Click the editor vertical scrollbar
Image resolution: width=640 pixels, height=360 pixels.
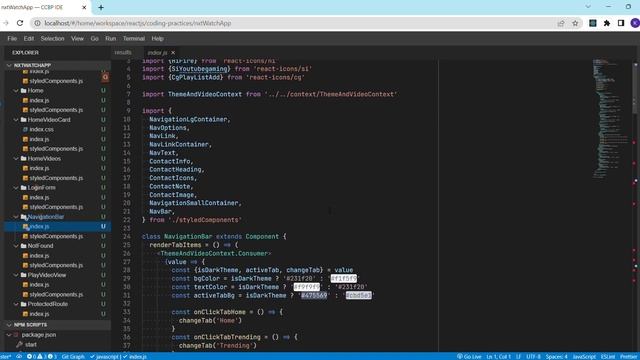click(x=636, y=88)
